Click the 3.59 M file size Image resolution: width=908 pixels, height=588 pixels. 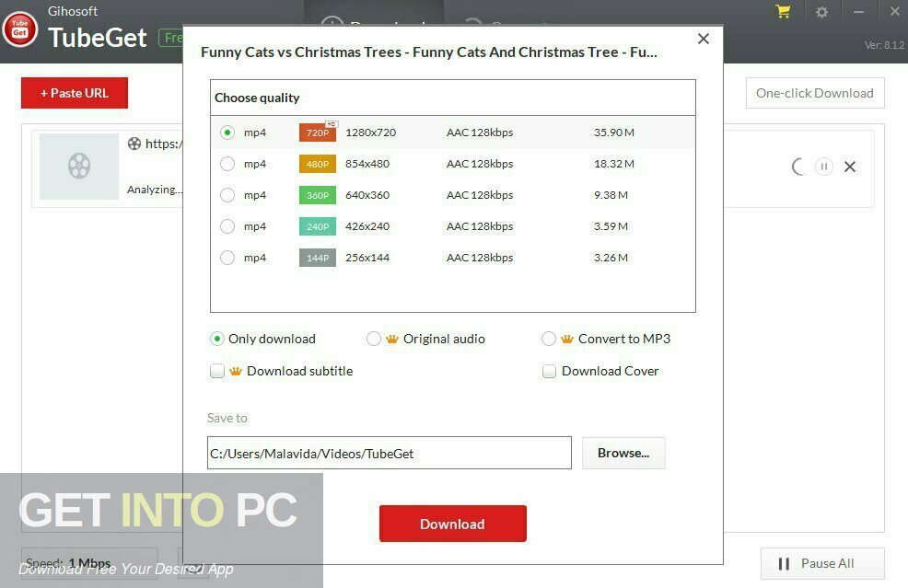click(611, 226)
